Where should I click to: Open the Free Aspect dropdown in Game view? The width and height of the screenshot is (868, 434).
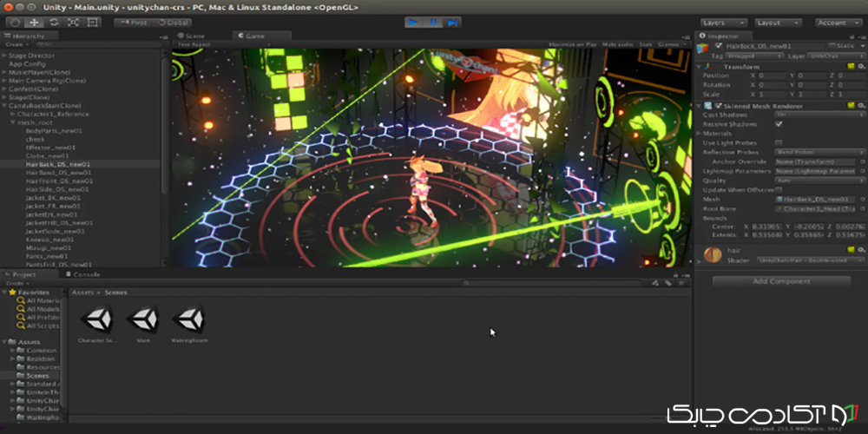[224, 44]
